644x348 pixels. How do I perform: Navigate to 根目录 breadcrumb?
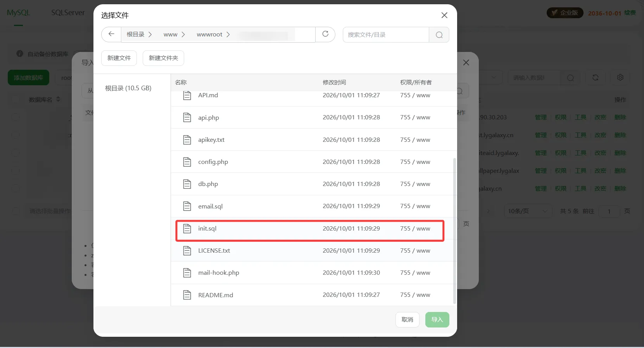pyautogui.click(x=135, y=34)
